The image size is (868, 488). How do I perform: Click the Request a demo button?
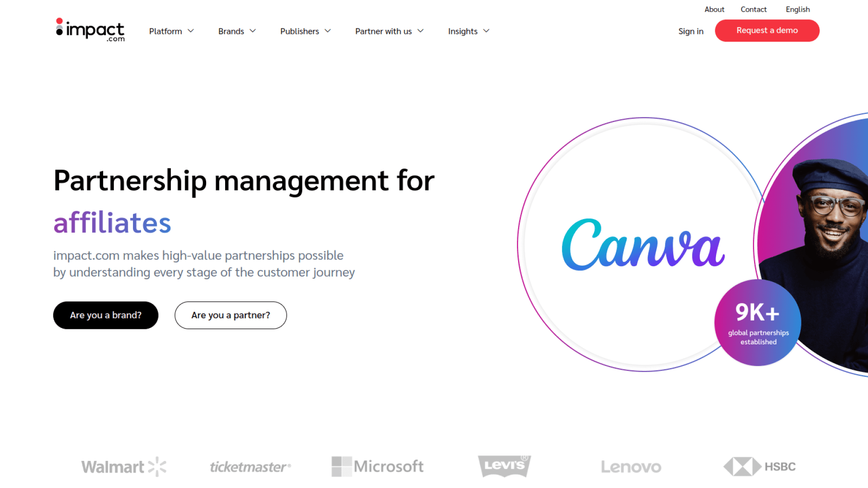pos(767,30)
